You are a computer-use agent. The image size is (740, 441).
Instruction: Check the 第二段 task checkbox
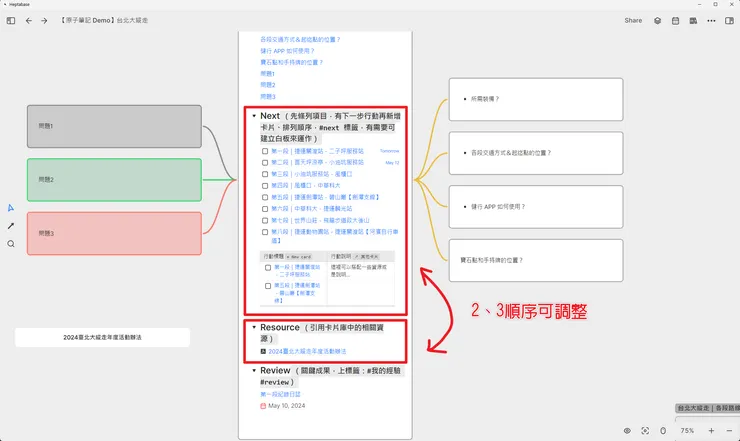point(265,162)
